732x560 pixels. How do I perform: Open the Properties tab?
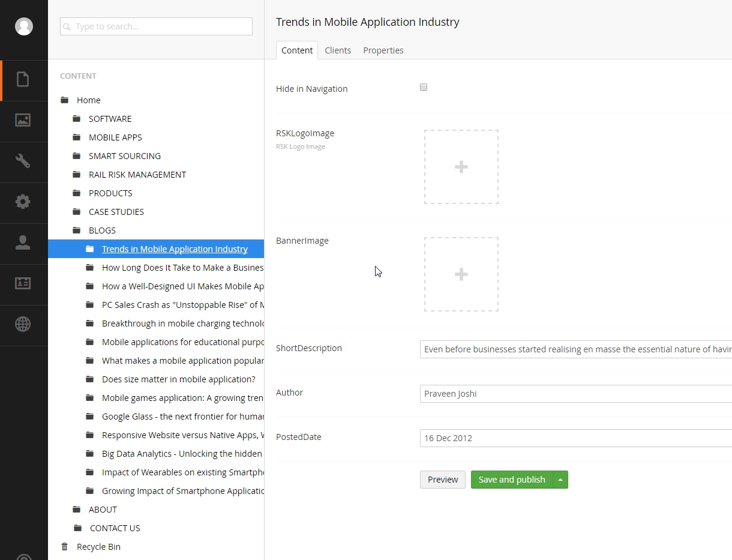tap(383, 50)
